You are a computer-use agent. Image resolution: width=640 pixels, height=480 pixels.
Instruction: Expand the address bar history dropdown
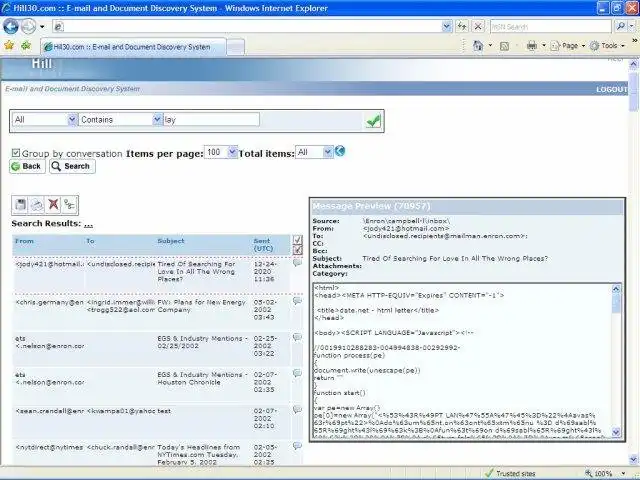pyautogui.click(x=447, y=27)
